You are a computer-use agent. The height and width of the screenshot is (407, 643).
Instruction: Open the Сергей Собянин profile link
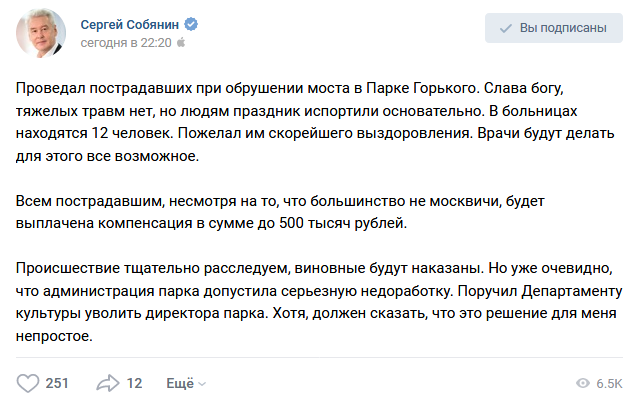click(x=130, y=25)
